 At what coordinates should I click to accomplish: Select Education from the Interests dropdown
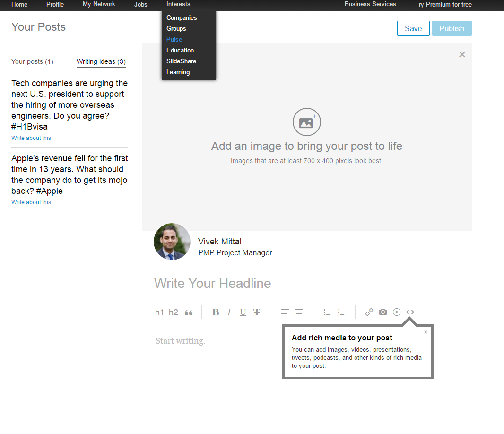(180, 51)
